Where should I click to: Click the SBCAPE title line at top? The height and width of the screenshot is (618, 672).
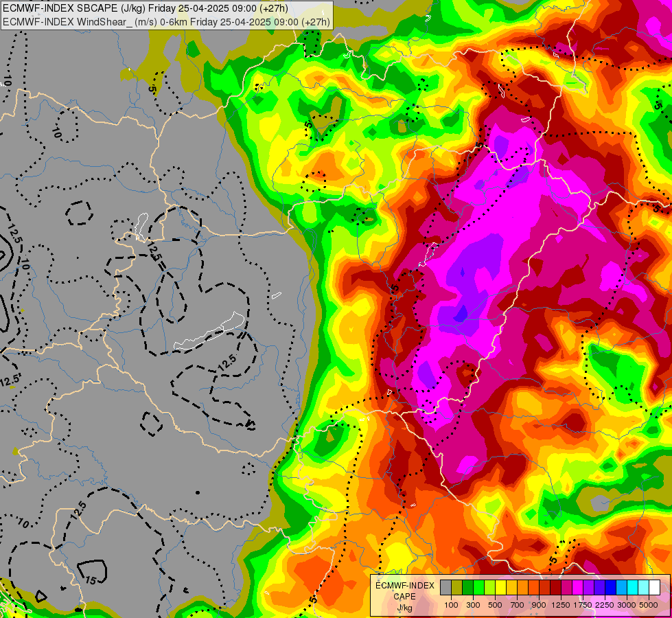pyautogui.click(x=146, y=8)
